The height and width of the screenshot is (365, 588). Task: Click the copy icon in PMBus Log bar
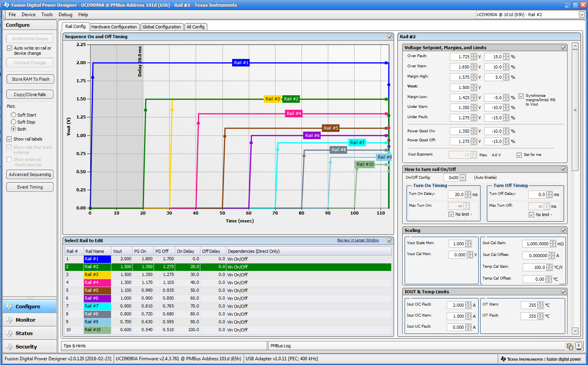570,346
